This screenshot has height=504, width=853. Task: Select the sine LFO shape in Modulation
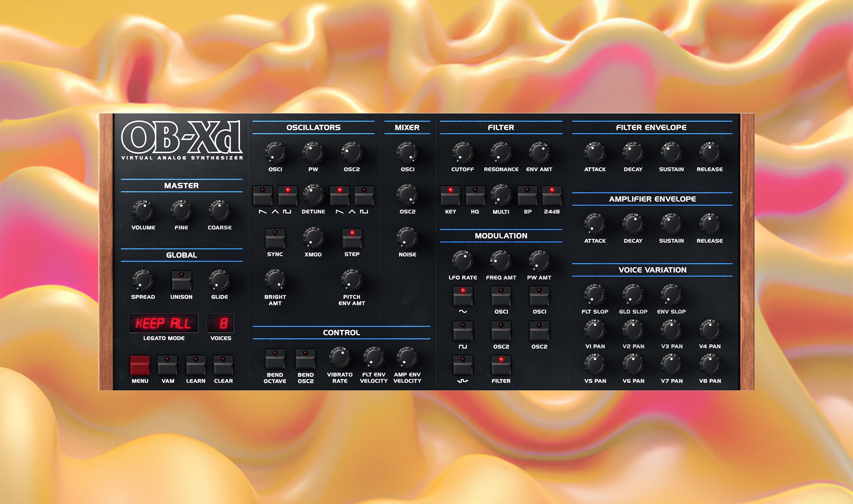tap(462, 295)
